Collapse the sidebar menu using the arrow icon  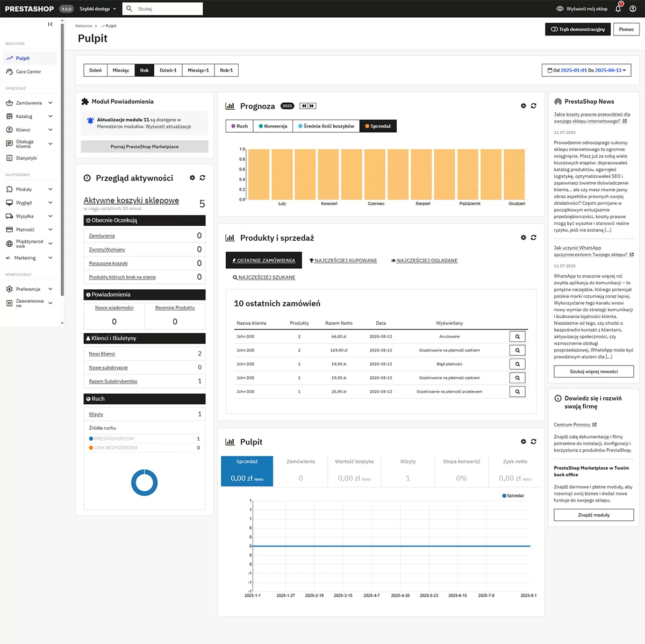(51, 24)
